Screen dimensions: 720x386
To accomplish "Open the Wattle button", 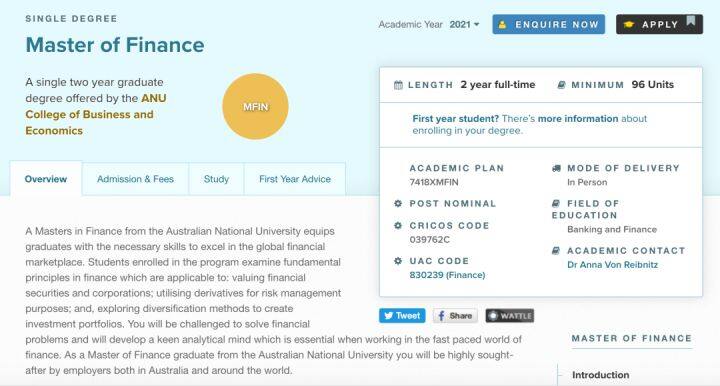I will tap(510, 316).
